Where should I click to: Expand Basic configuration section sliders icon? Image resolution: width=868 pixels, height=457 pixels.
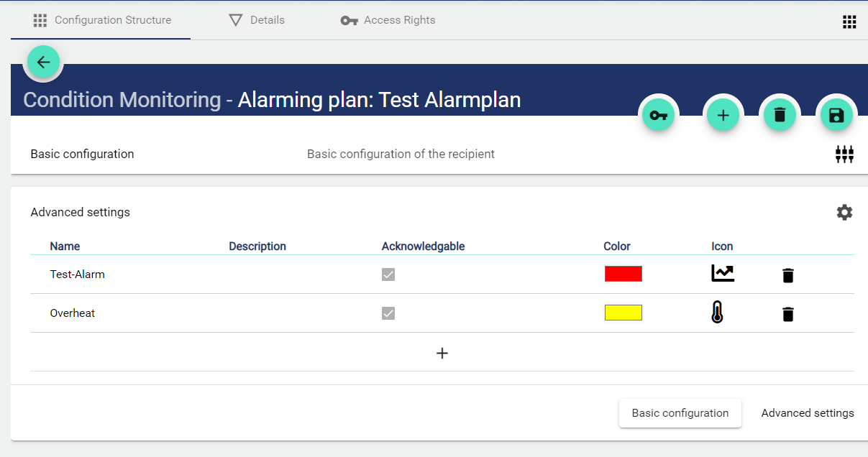(844, 154)
